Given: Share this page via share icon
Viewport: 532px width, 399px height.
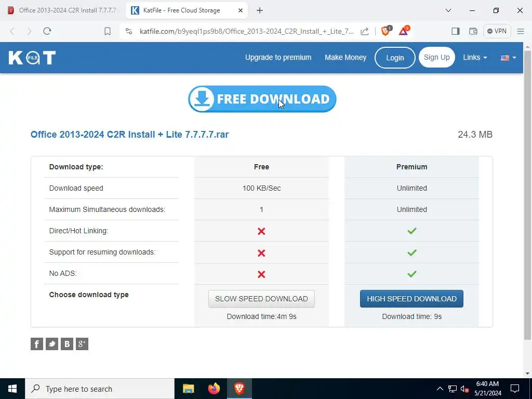Looking at the screenshot, I should coord(365,31).
